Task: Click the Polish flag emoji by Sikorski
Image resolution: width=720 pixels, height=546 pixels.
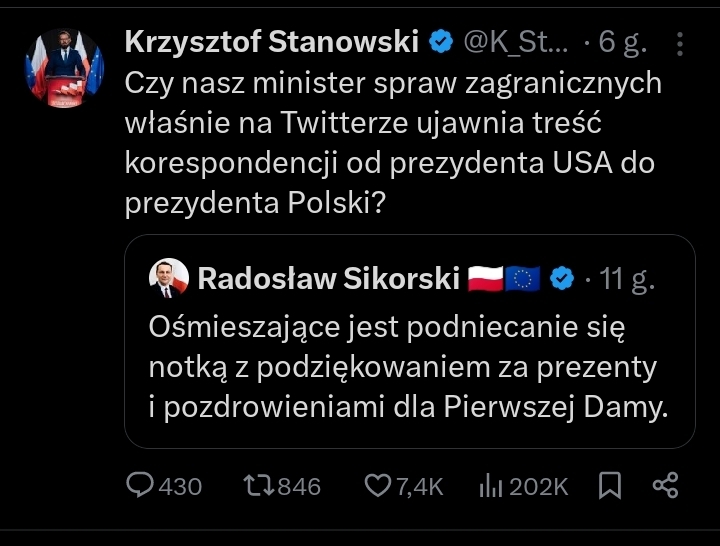Action: pyautogui.click(x=485, y=279)
